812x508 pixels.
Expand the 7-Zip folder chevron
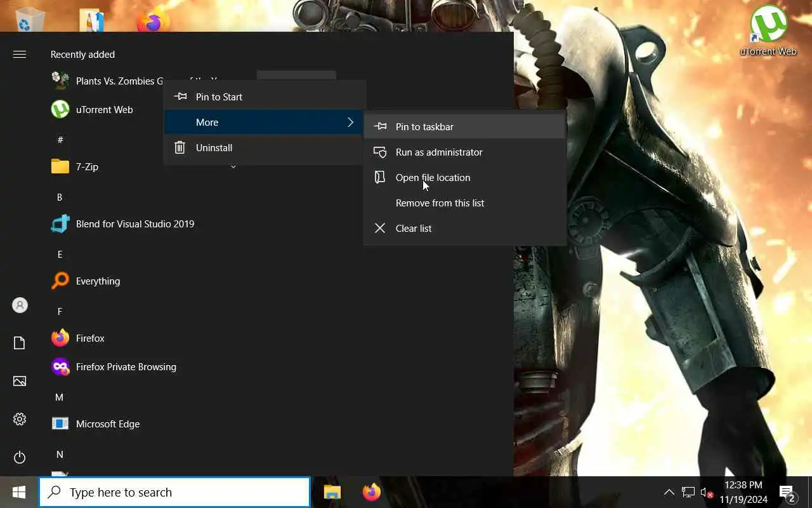coord(233,166)
